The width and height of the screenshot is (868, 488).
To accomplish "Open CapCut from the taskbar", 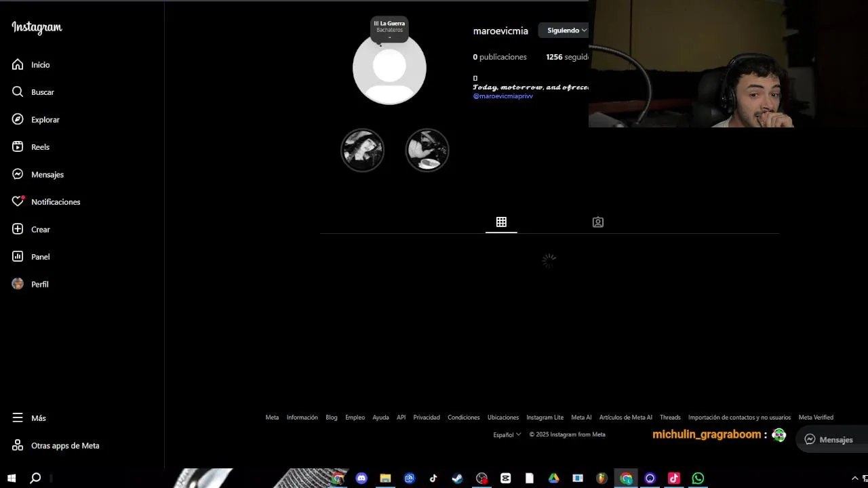I will pos(505,478).
